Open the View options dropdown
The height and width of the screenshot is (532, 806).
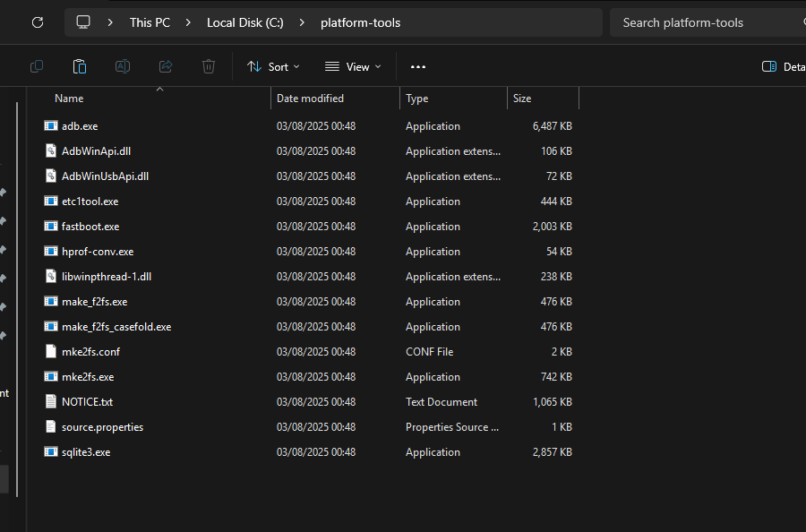pos(353,66)
